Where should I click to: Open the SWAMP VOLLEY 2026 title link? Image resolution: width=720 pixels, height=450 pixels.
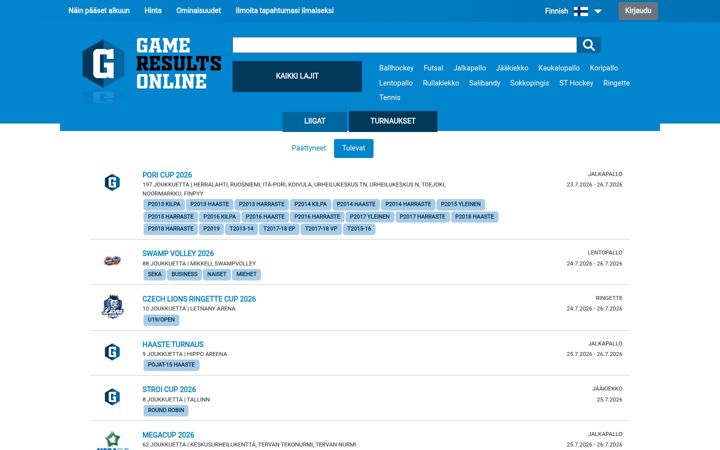(178, 253)
